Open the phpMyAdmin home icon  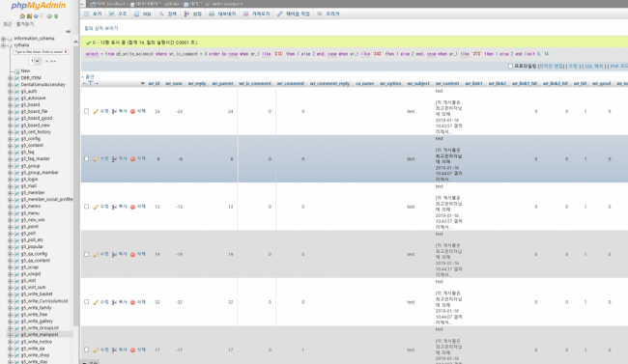(x=22, y=16)
